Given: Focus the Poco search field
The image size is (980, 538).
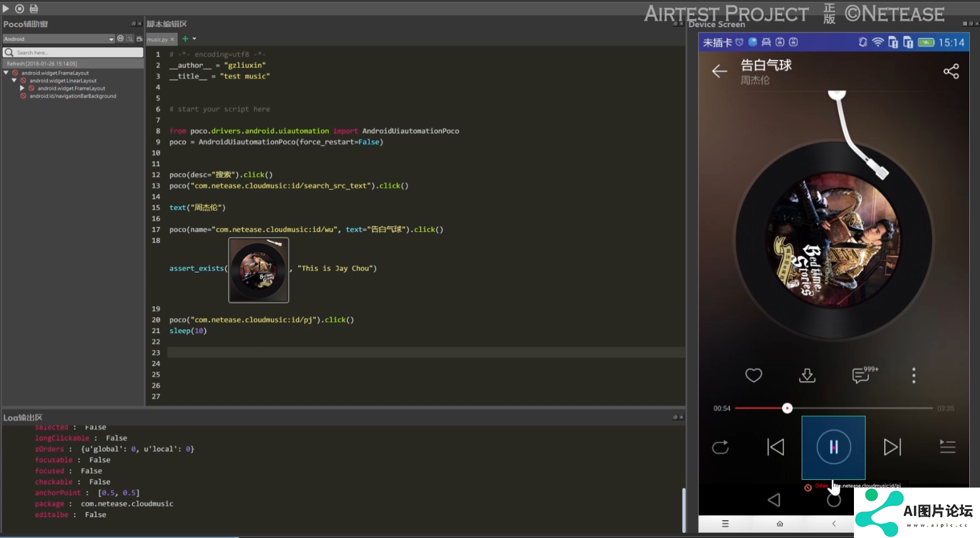Looking at the screenshot, I should (x=73, y=52).
